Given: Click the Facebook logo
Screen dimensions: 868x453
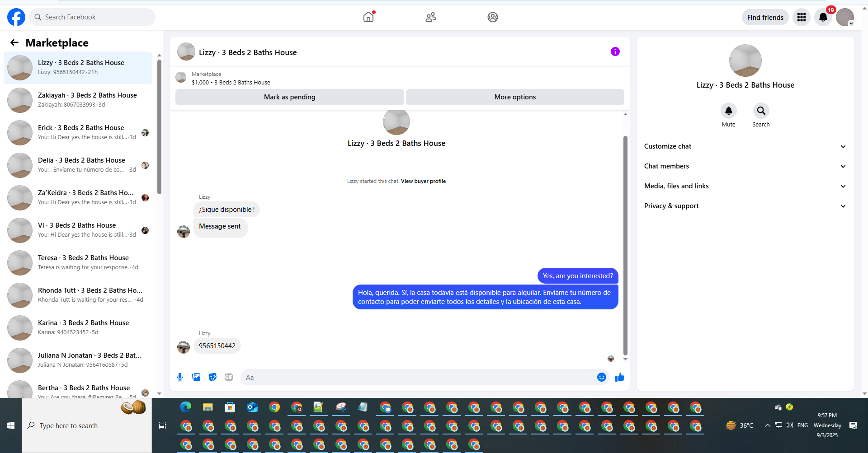Looking at the screenshot, I should (16, 17).
